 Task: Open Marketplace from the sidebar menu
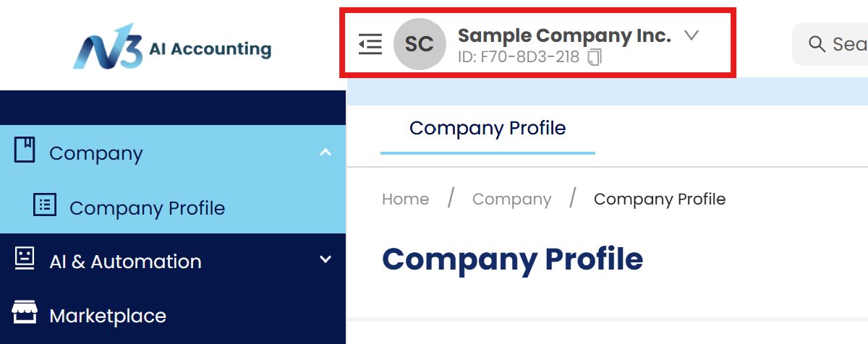(108, 316)
